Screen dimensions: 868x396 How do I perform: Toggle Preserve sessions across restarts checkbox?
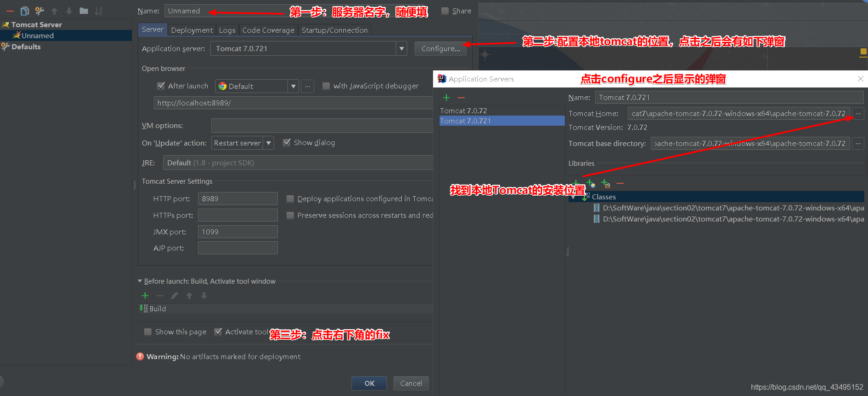[290, 215]
